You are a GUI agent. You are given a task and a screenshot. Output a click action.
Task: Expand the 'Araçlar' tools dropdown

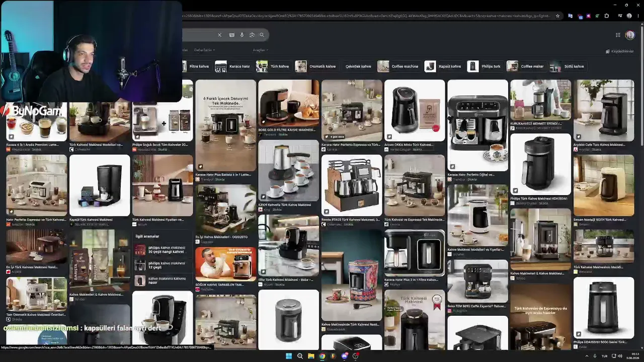pos(260,50)
